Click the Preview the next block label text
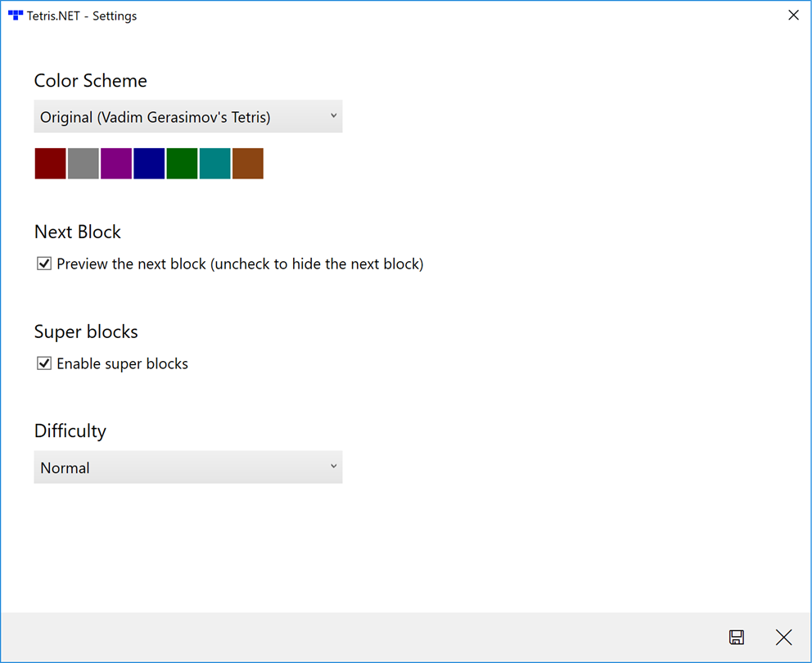The image size is (812, 663). 240,264
